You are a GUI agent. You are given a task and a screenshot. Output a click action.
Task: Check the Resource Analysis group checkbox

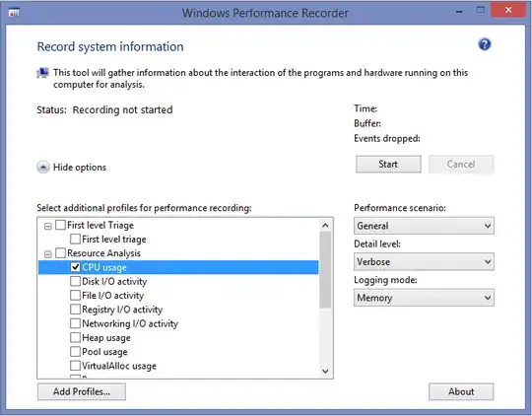pos(60,253)
